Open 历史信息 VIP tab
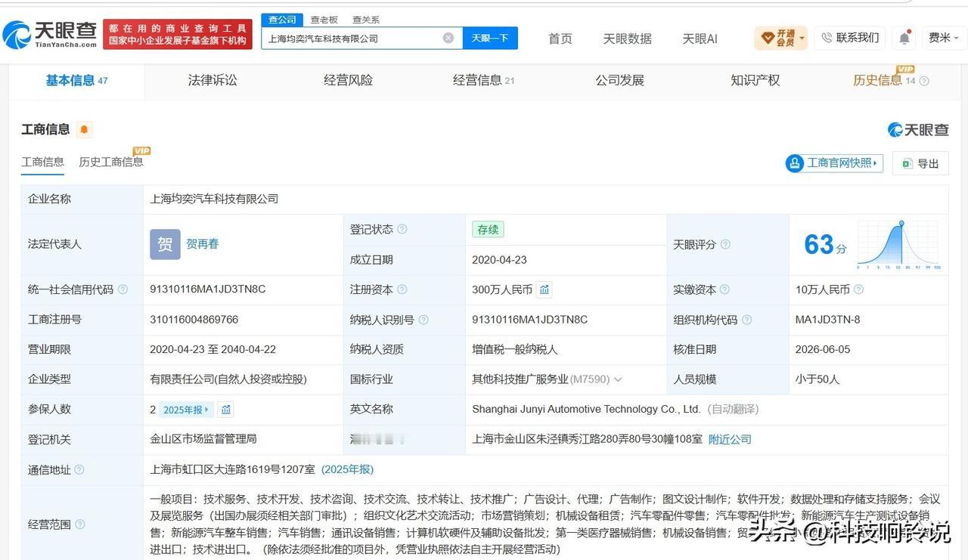This screenshot has width=968, height=560. tap(883, 79)
